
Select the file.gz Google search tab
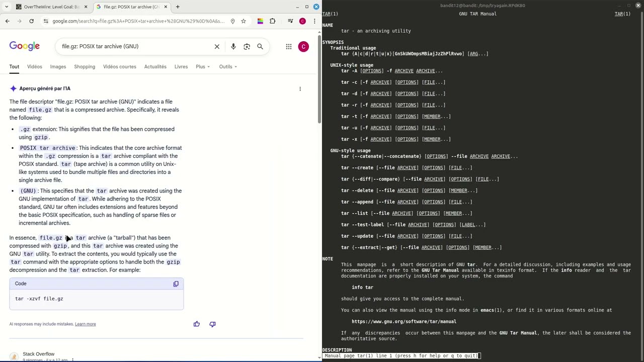pos(132,7)
